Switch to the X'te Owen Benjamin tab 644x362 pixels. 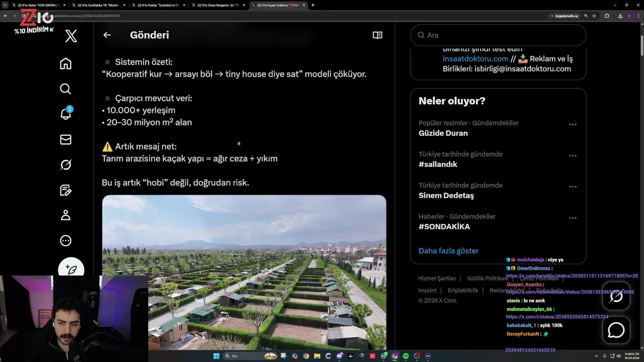[218, 5]
